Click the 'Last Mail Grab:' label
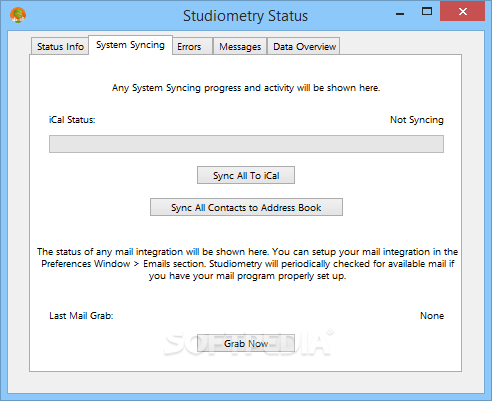Screen dimensions: 492x401 pos(81,316)
